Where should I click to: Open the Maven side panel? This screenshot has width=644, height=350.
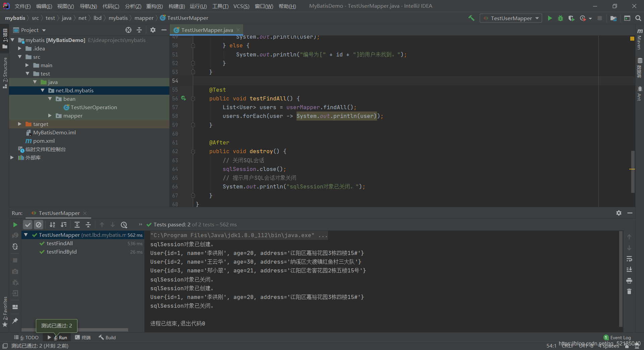point(640,40)
